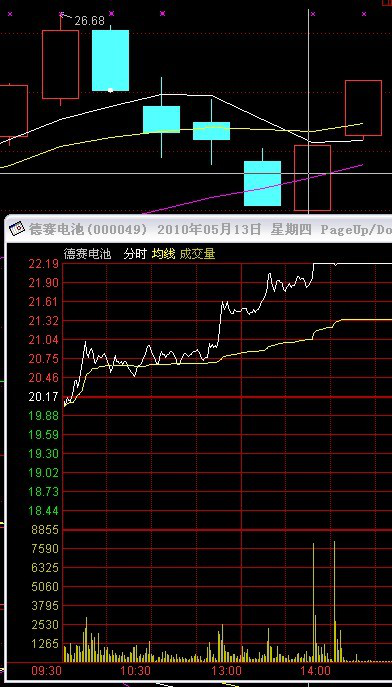Click the purple marker above the crosshair line
The width and height of the screenshot is (392, 687).
pos(313,14)
